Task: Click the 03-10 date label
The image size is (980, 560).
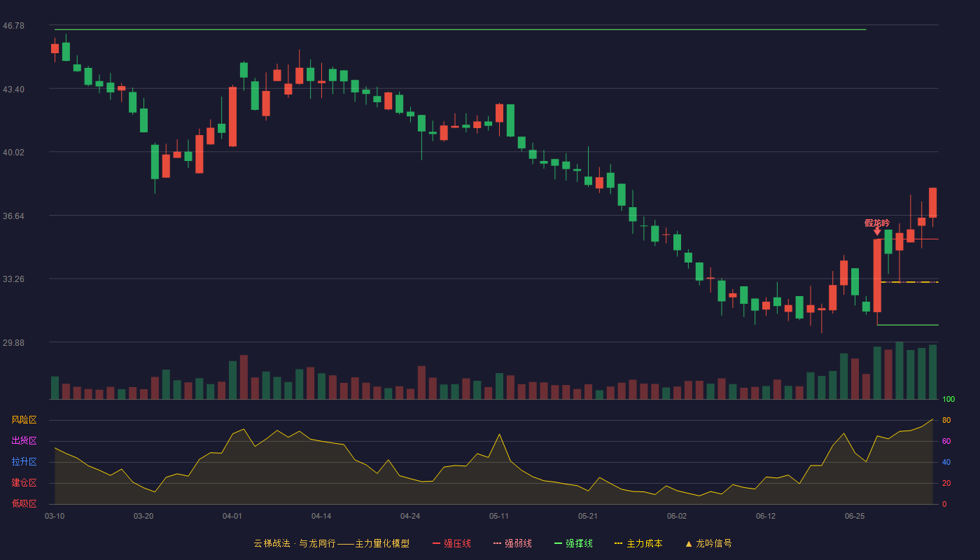Action: tap(55, 516)
